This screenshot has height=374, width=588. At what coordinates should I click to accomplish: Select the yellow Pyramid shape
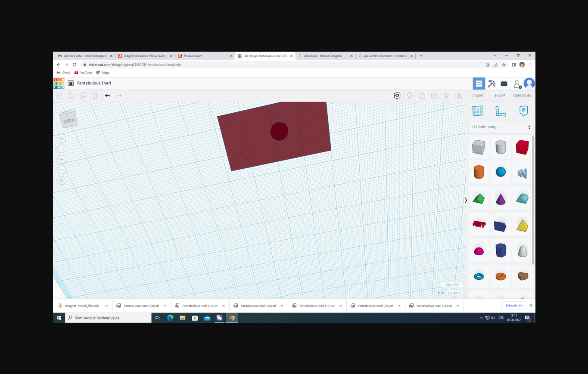(x=522, y=226)
